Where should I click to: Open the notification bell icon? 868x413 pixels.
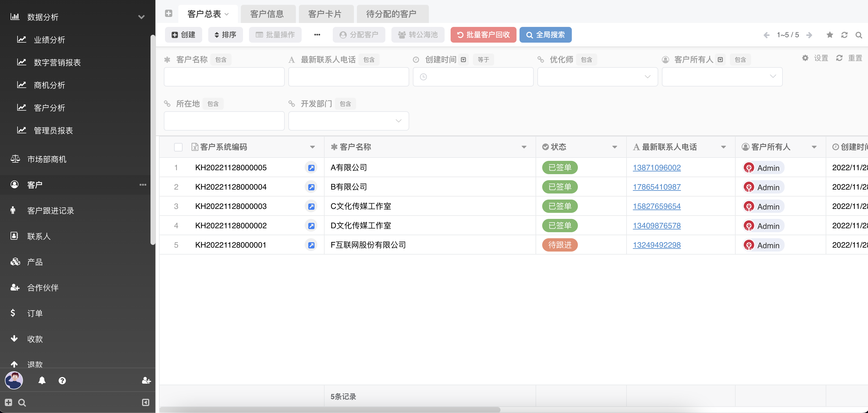pos(42,380)
